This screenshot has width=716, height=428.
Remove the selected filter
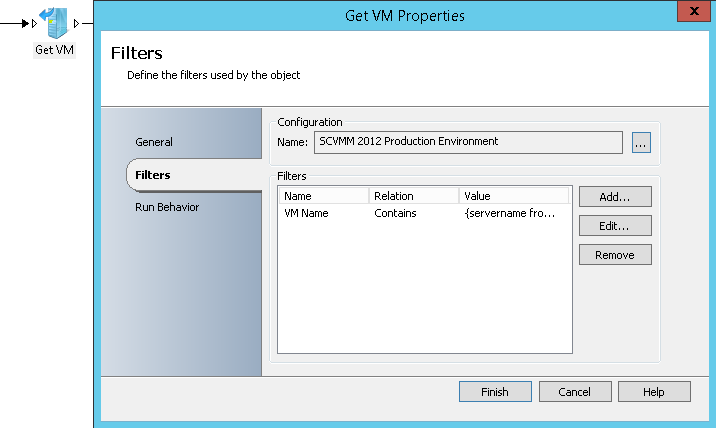(x=615, y=255)
